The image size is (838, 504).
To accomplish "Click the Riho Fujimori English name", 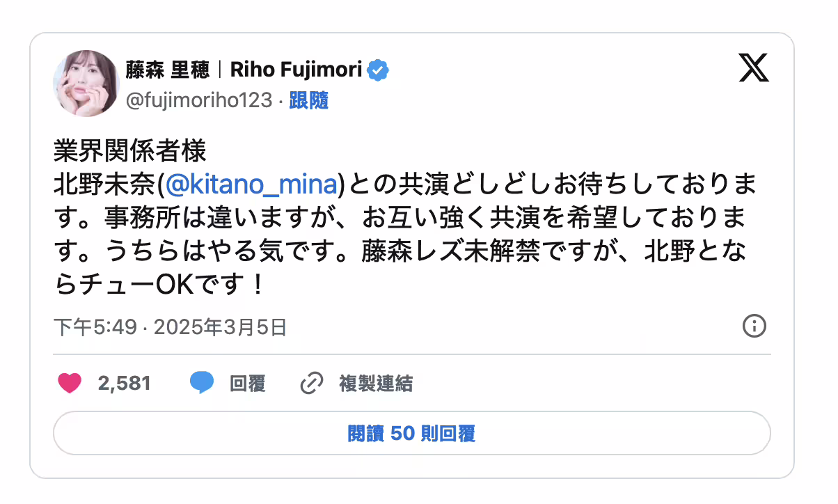I will (x=296, y=70).
